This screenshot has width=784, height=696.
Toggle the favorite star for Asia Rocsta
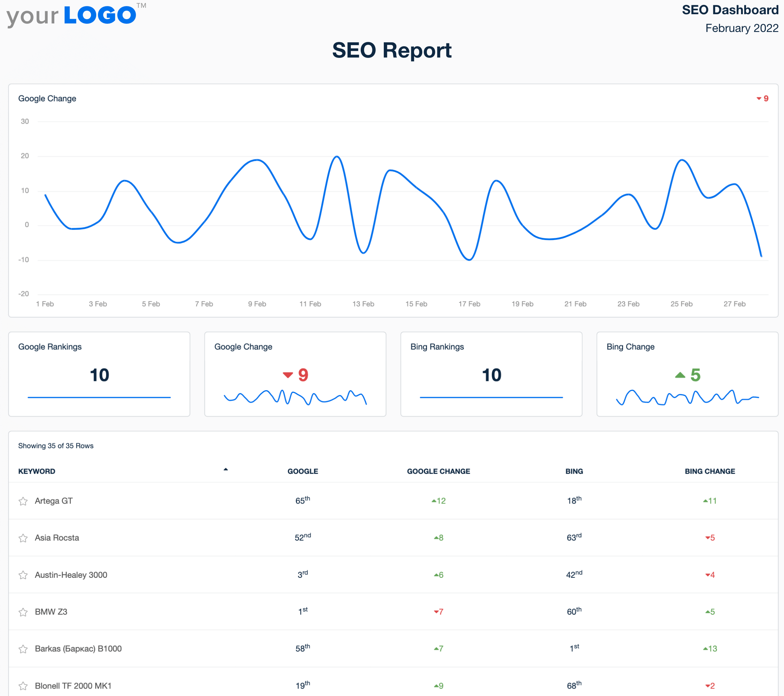point(23,538)
